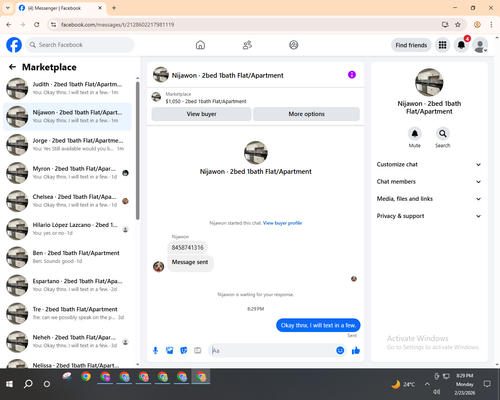
Task: Attach a photo with the image icon
Action: (x=170, y=351)
